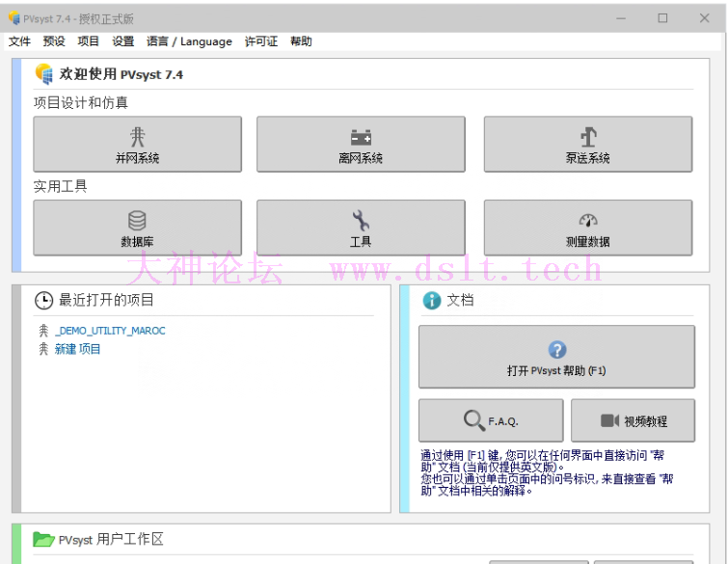Click the 最近打开的项目 heading
The height and width of the screenshot is (564, 728).
tap(106, 300)
